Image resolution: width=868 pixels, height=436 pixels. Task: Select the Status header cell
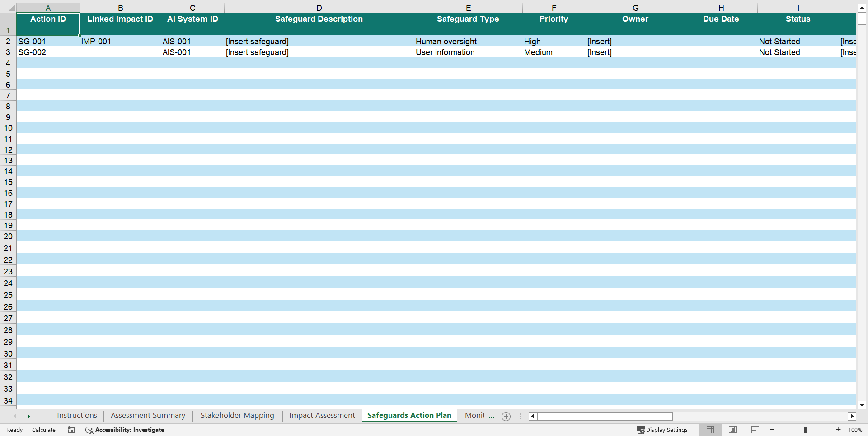pos(798,24)
